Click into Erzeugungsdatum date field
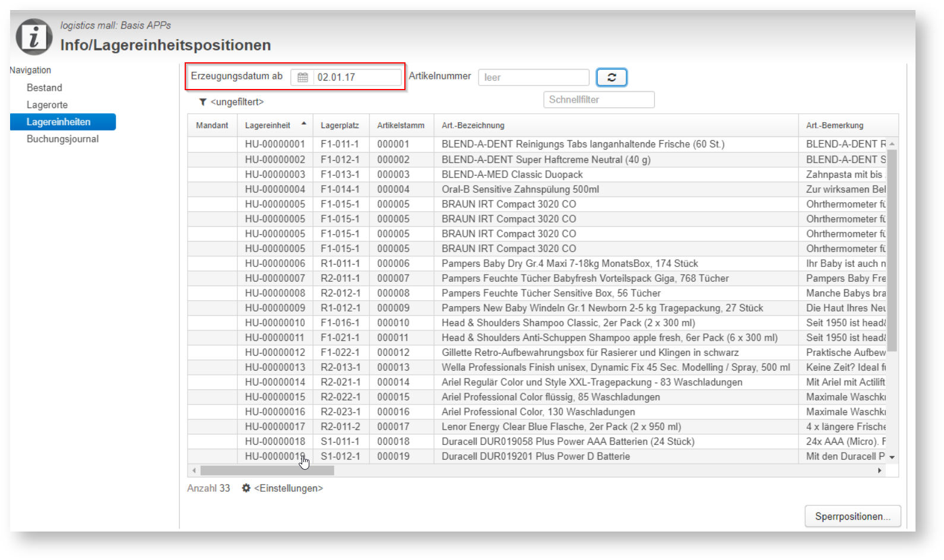Viewport: 944px width, 560px height. tap(357, 77)
